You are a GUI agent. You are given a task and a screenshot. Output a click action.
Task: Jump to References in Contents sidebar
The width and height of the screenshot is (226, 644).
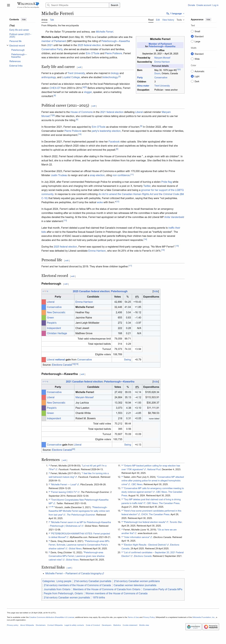(x=15, y=61)
